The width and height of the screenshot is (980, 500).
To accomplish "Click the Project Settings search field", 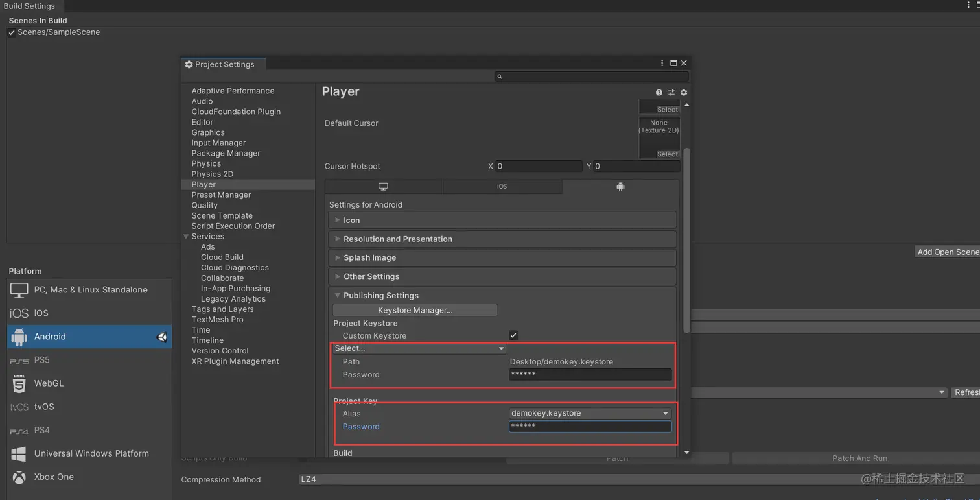I will click(591, 77).
